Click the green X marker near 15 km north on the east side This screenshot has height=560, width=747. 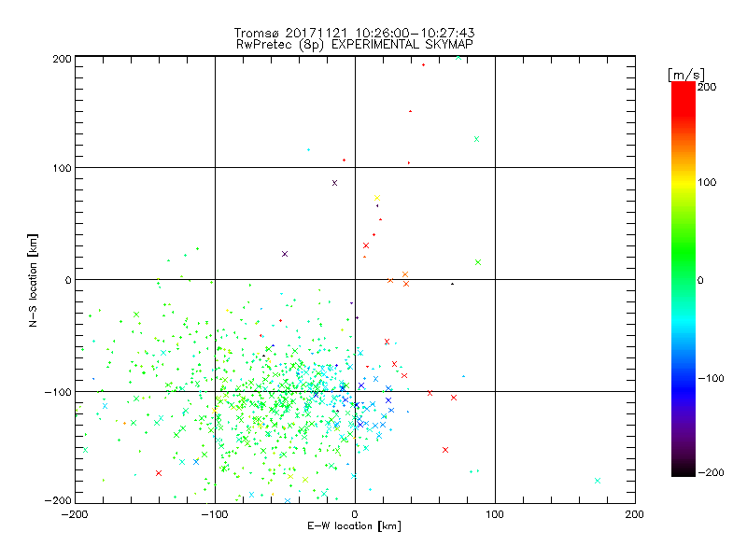[x=478, y=262]
